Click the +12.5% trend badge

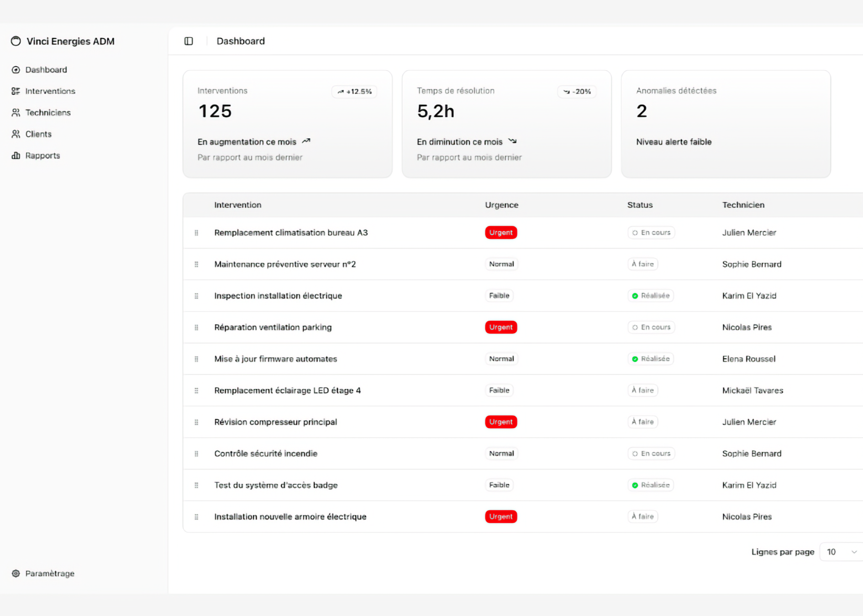click(354, 92)
